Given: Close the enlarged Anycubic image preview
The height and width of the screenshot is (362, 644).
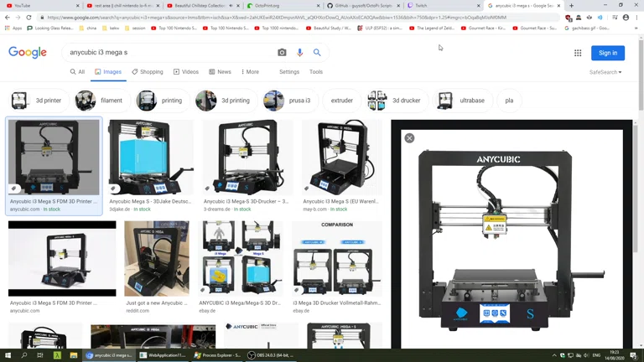Looking at the screenshot, I should click(x=409, y=138).
